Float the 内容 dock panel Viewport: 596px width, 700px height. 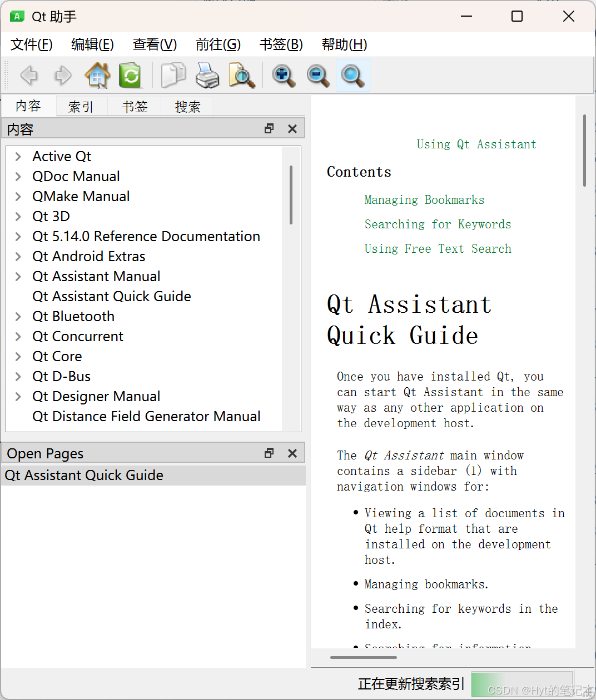tap(269, 129)
